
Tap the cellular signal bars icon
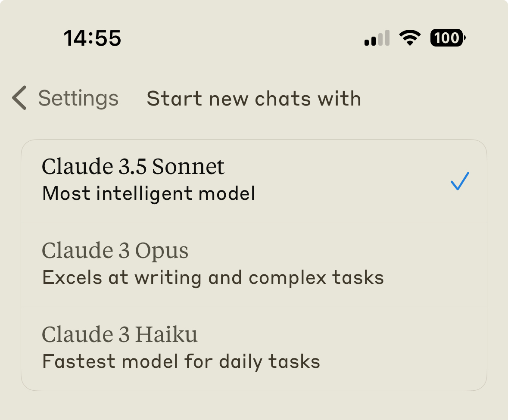pyautogui.click(x=377, y=38)
